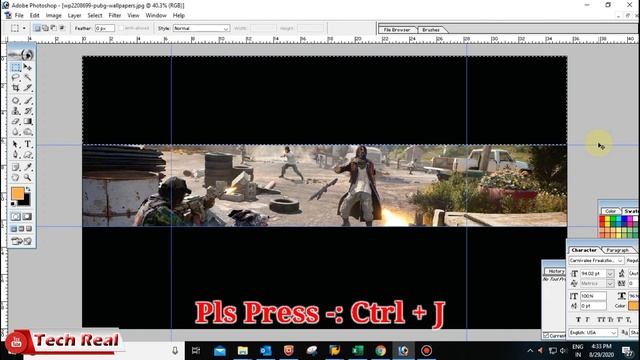
Task: Select the Zoom tool
Action: pos(27,178)
